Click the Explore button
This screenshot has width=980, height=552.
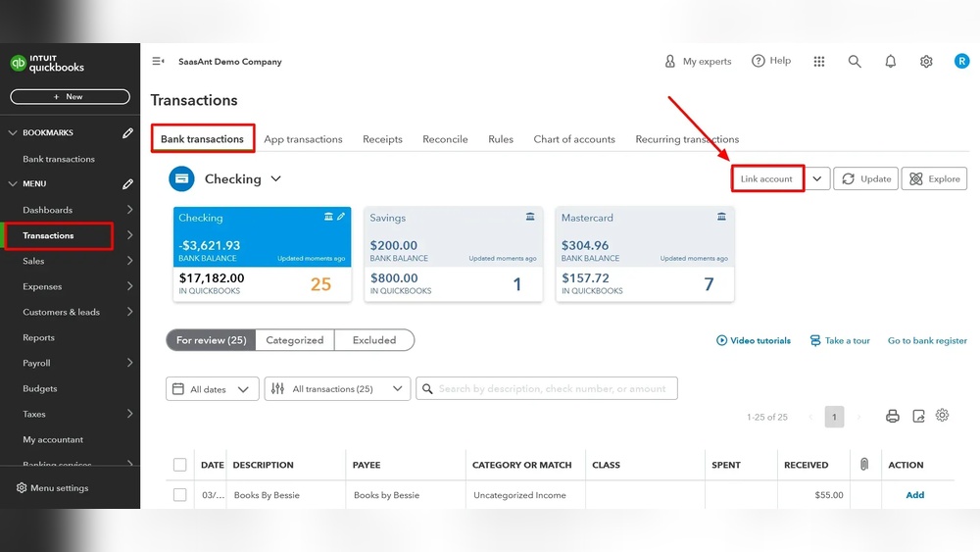point(934,178)
